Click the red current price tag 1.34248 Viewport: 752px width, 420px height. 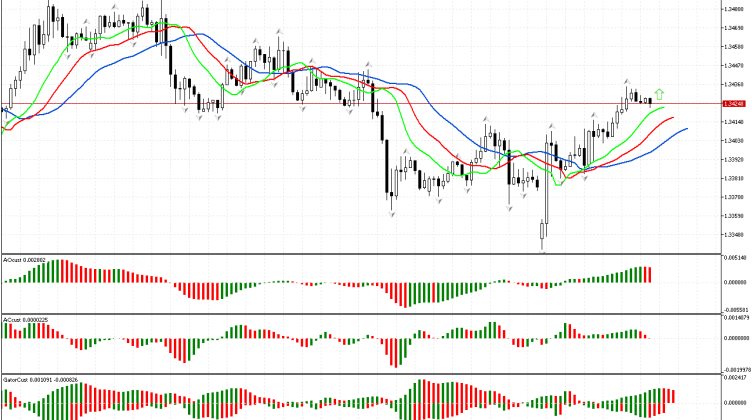pyautogui.click(x=735, y=103)
